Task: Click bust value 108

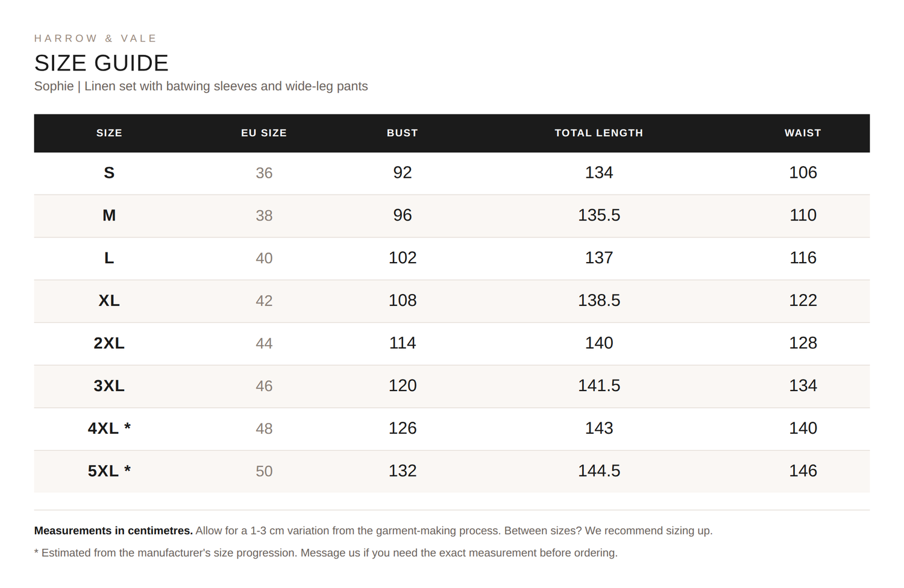Action: pos(403,301)
